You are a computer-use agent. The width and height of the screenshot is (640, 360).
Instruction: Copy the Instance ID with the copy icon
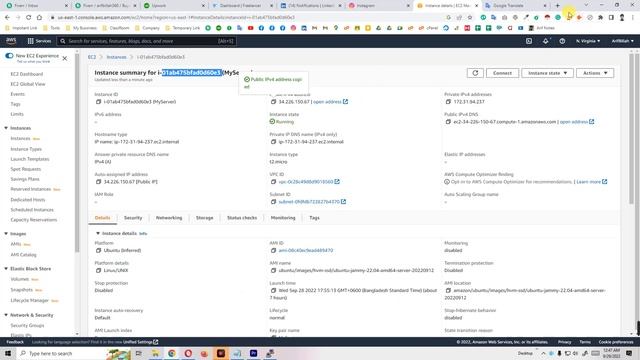(98, 102)
